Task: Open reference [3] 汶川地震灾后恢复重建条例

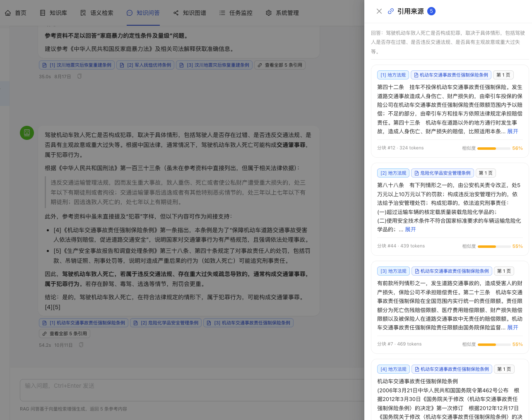Action: 214,65
